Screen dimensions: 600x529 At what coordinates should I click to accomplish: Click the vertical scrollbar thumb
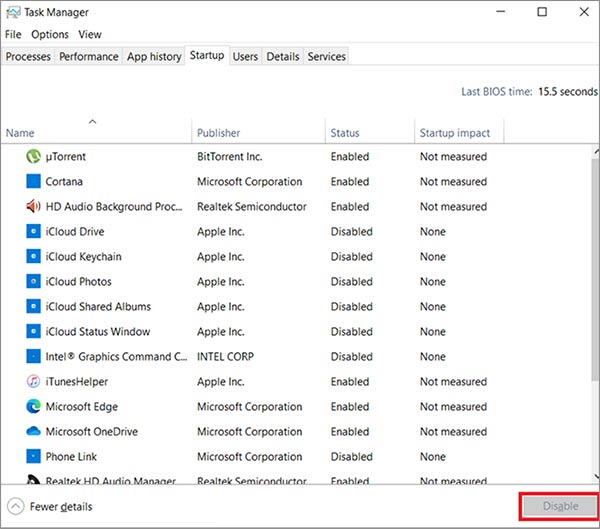point(596,268)
